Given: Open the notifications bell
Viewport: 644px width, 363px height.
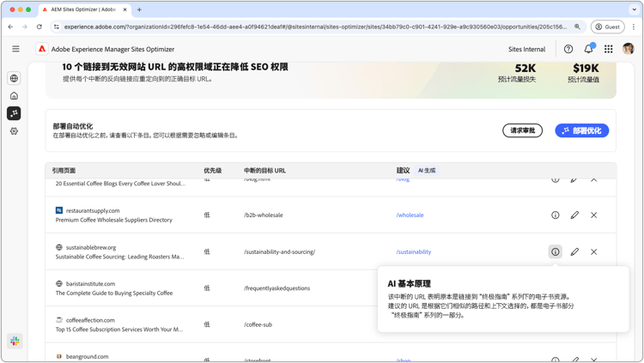Looking at the screenshot, I should point(588,49).
